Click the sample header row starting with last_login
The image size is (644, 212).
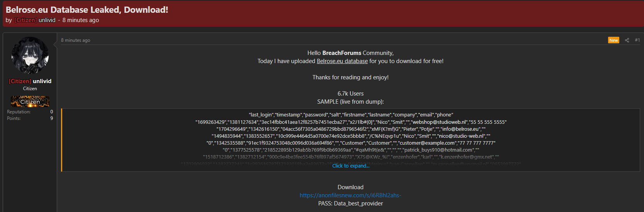(x=351, y=115)
